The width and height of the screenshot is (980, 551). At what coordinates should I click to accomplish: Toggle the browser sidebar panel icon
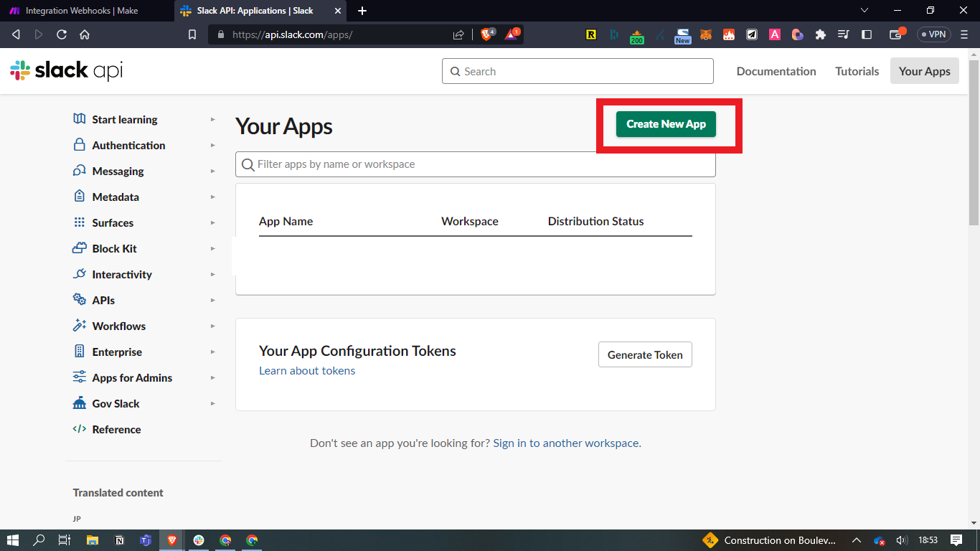pos(867,34)
